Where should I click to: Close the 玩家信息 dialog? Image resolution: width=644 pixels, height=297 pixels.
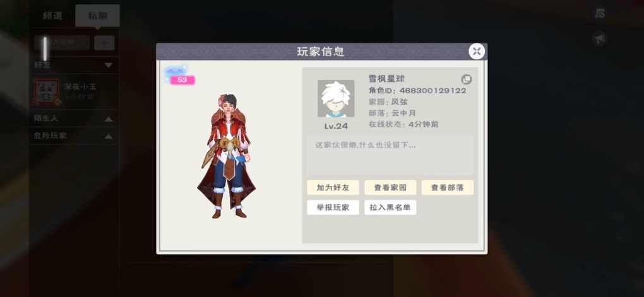477,51
